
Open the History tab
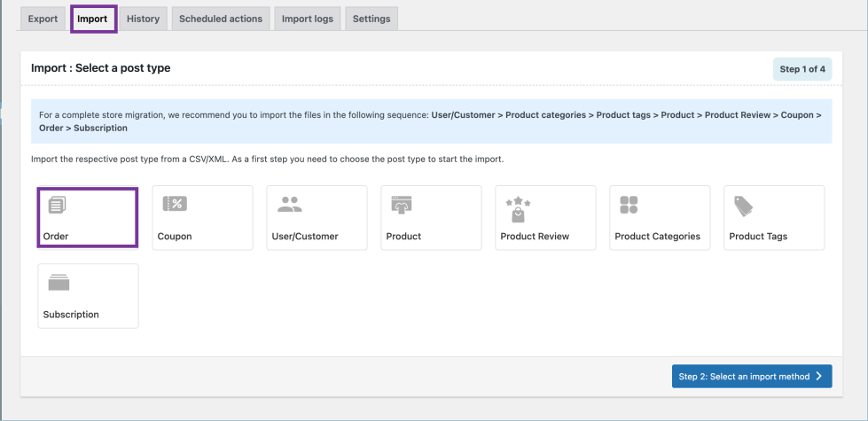143,19
